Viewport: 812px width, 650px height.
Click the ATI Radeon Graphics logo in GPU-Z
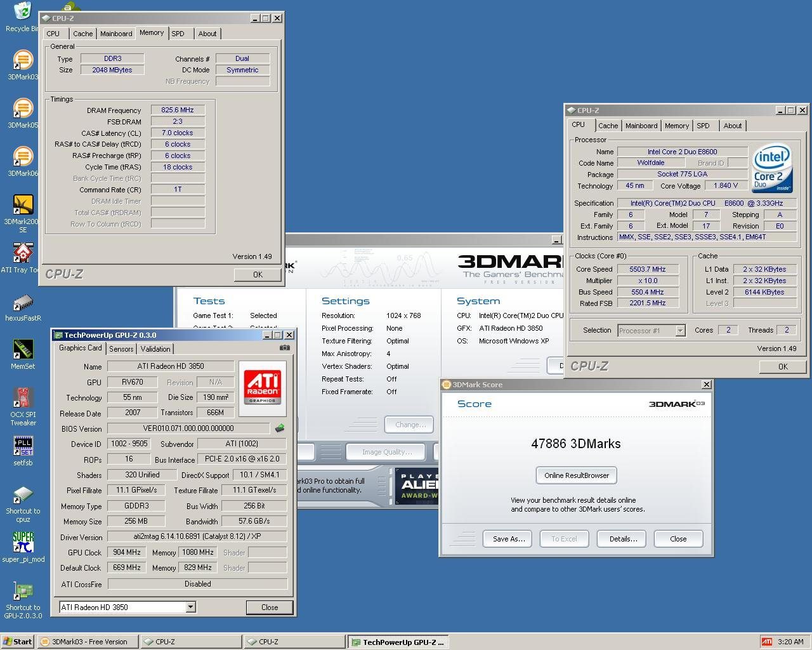262,388
